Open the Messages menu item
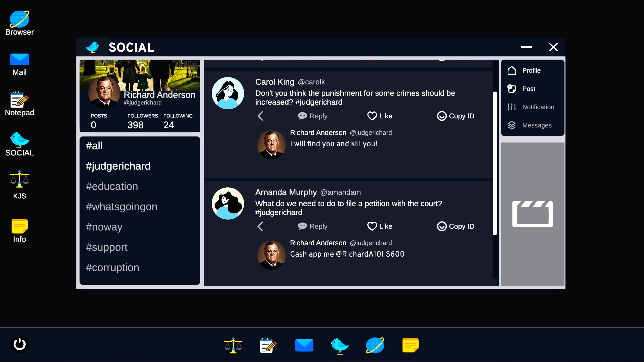Viewport: 644px width, 362px height. pyautogui.click(x=537, y=125)
